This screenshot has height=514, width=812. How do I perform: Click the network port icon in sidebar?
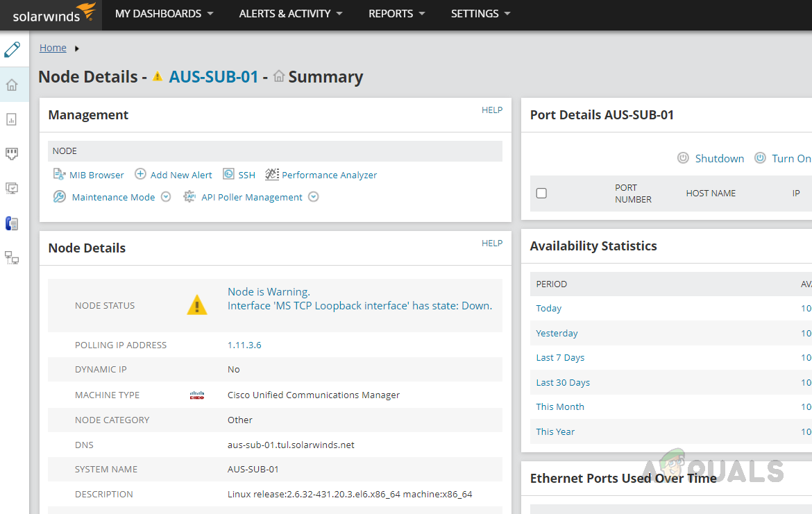(12, 153)
